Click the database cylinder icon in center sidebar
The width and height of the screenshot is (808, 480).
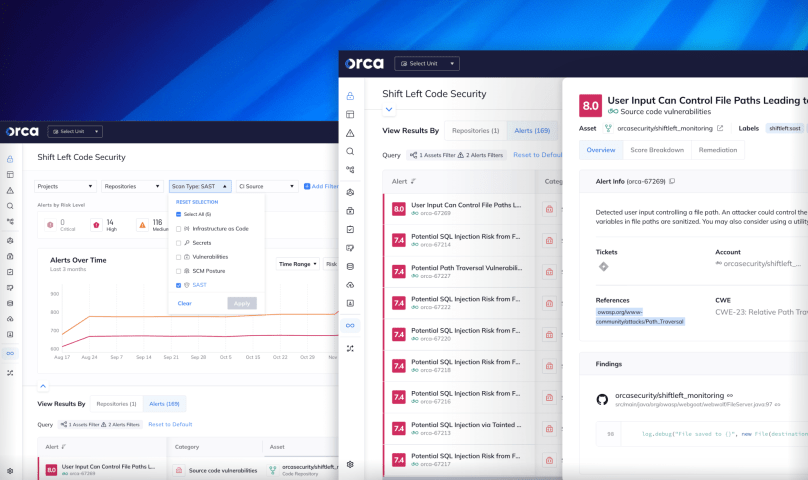coord(350,267)
